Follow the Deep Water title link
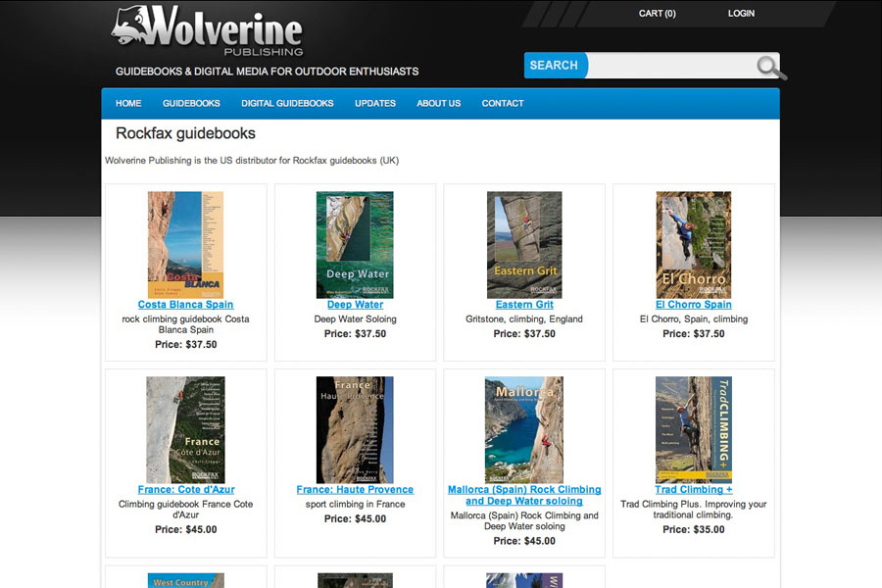Screen dimensions: 882x588 [355, 305]
